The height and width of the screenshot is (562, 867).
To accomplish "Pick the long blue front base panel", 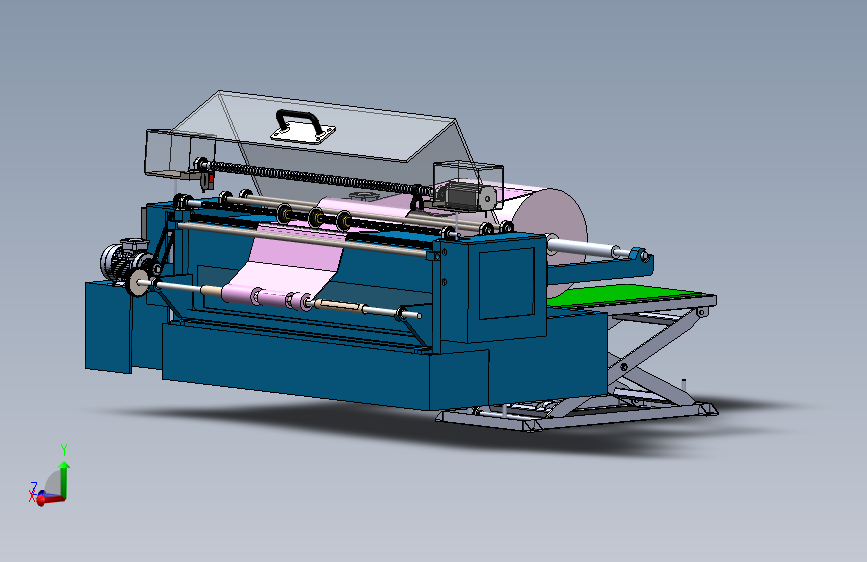I will (x=296, y=368).
